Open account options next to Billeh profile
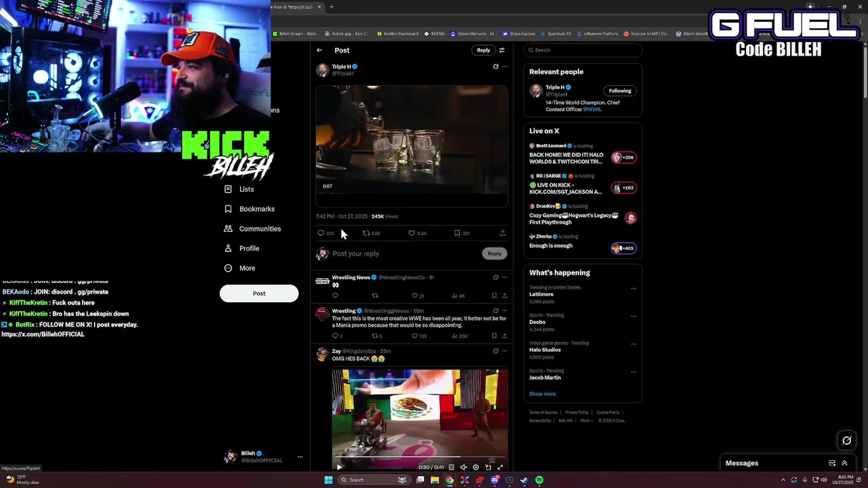The width and height of the screenshot is (868, 488). click(300, 457)
